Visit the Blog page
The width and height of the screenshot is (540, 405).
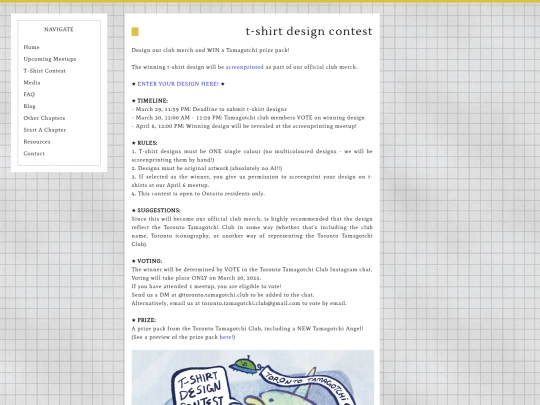pos(30,106)
